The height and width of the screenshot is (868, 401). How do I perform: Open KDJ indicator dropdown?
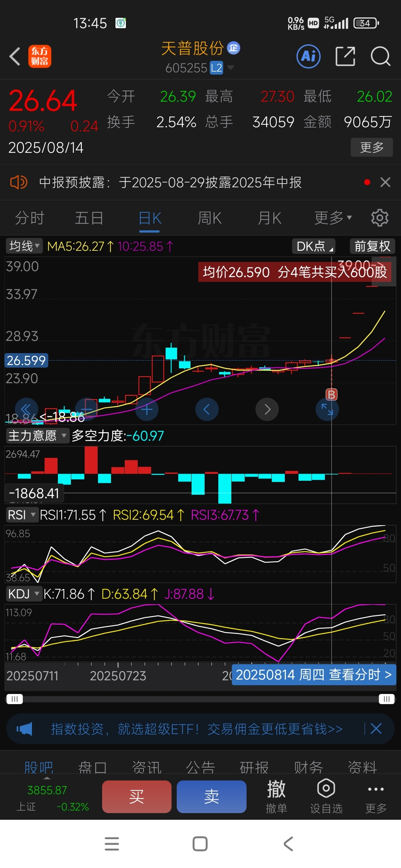click(24, 594)
